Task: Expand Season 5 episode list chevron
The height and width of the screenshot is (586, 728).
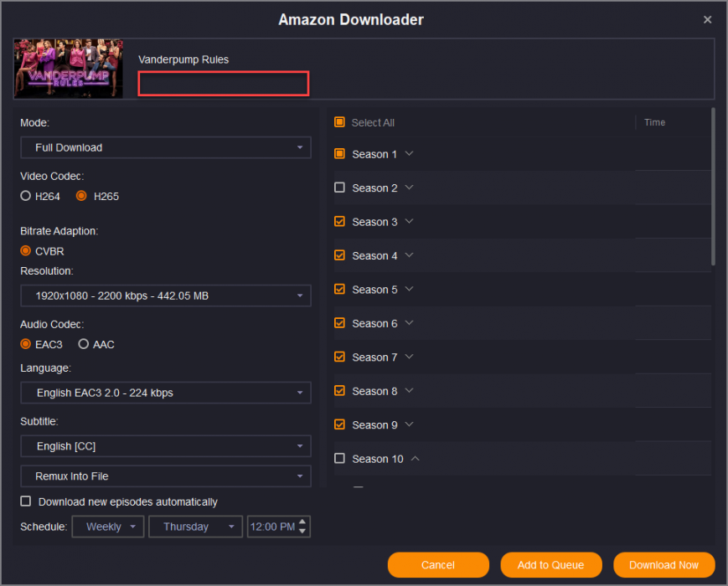Action: click(409, 289)
